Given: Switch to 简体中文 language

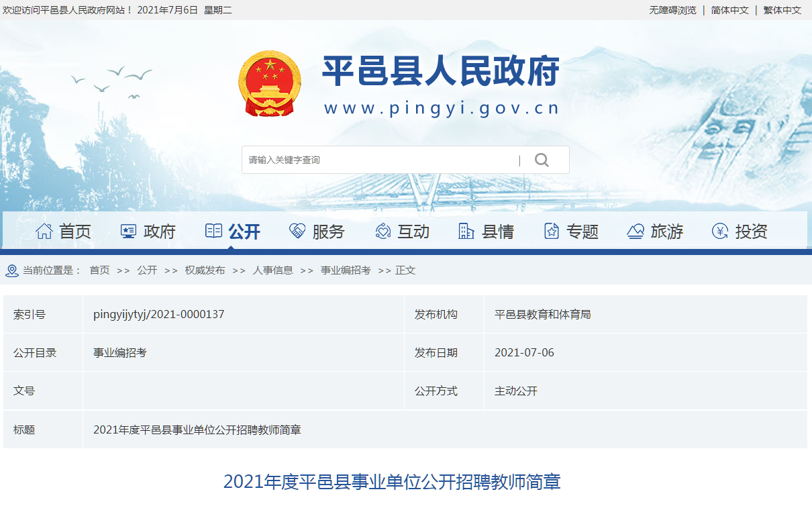Looking at the screenshot, I should (x=730, y=10).
